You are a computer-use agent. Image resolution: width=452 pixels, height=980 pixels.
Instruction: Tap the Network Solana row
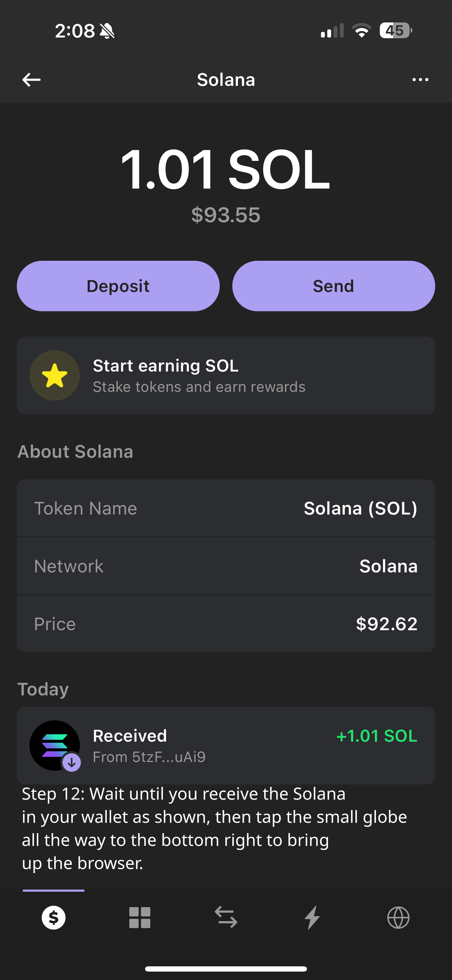(226, 566)
